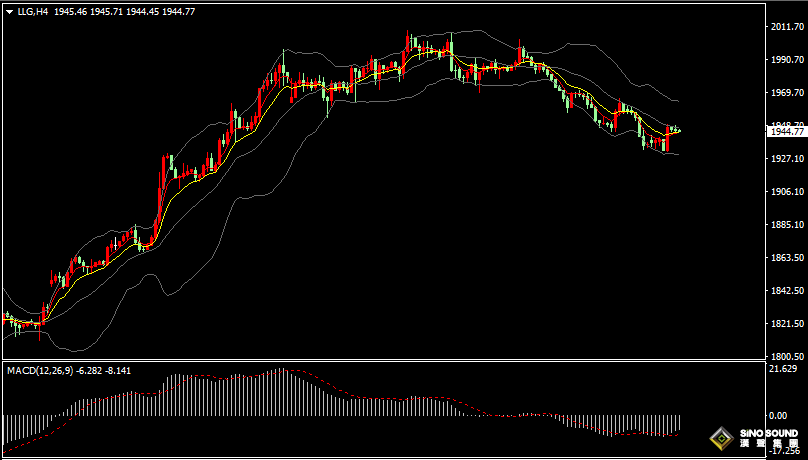Select the last candlestick at chart's right edge
The image size is (808, 460).
tap(679, 130)
